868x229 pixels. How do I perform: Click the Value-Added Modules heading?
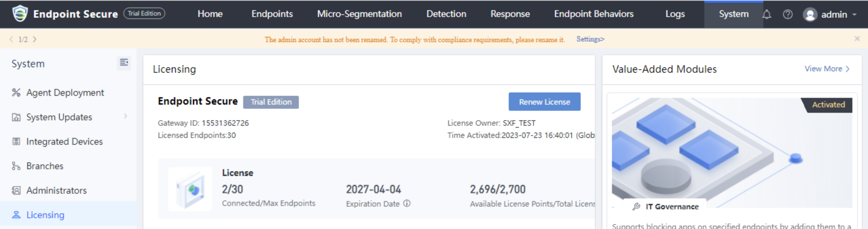[664, 69]
